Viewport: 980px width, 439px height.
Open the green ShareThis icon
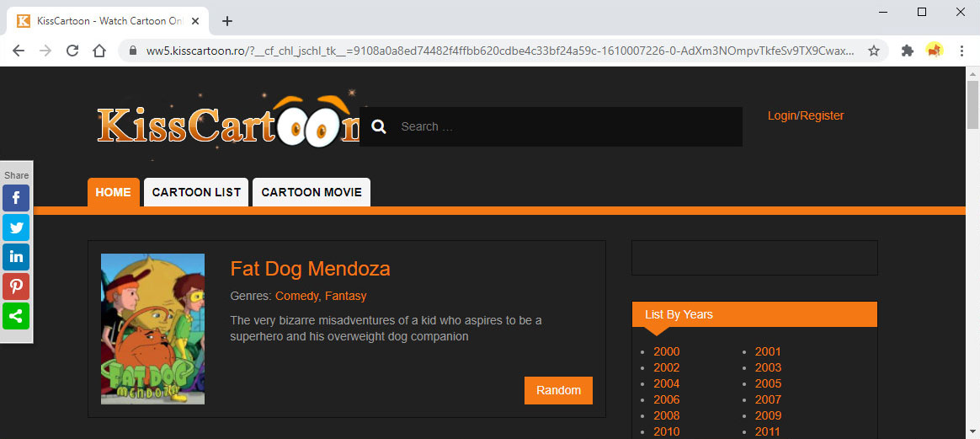(x=16, y=316)
